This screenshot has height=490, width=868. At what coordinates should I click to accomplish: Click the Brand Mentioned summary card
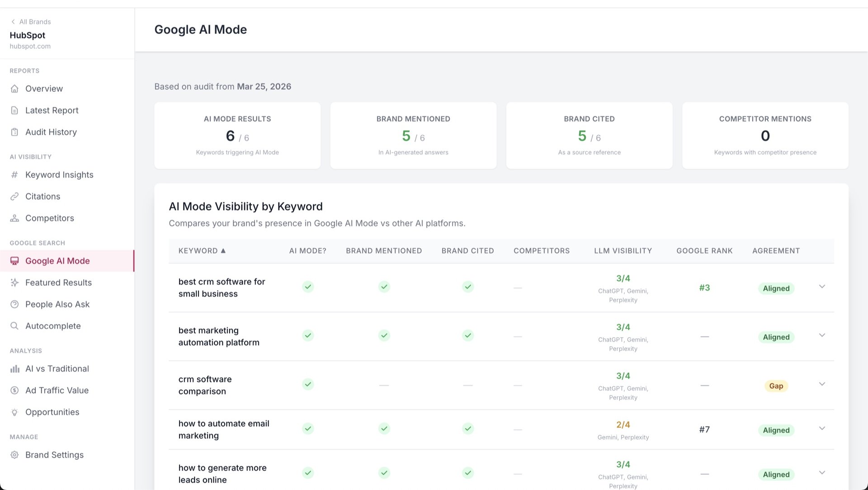413,135
